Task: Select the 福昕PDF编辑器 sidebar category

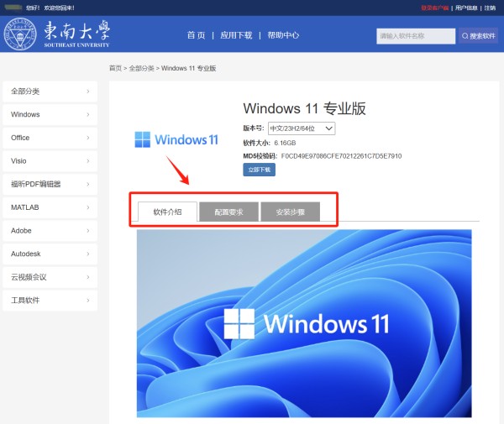Action: click(x=50, y=184)
